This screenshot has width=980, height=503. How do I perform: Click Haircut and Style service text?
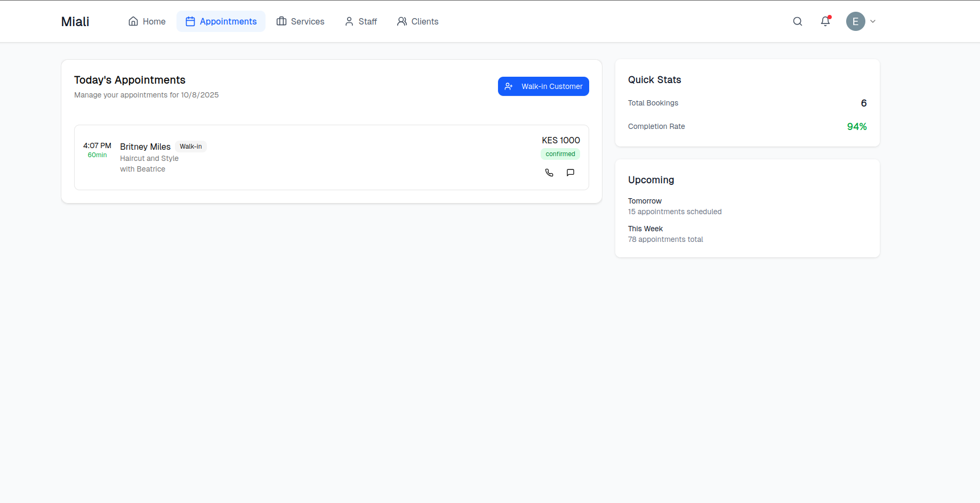[x=149, y=158]
